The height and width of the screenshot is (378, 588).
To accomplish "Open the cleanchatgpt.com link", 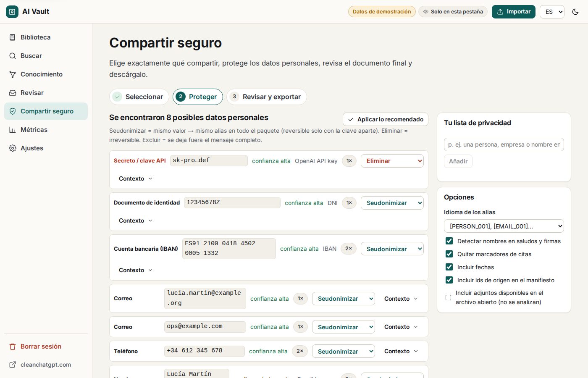I will point(46,365).
